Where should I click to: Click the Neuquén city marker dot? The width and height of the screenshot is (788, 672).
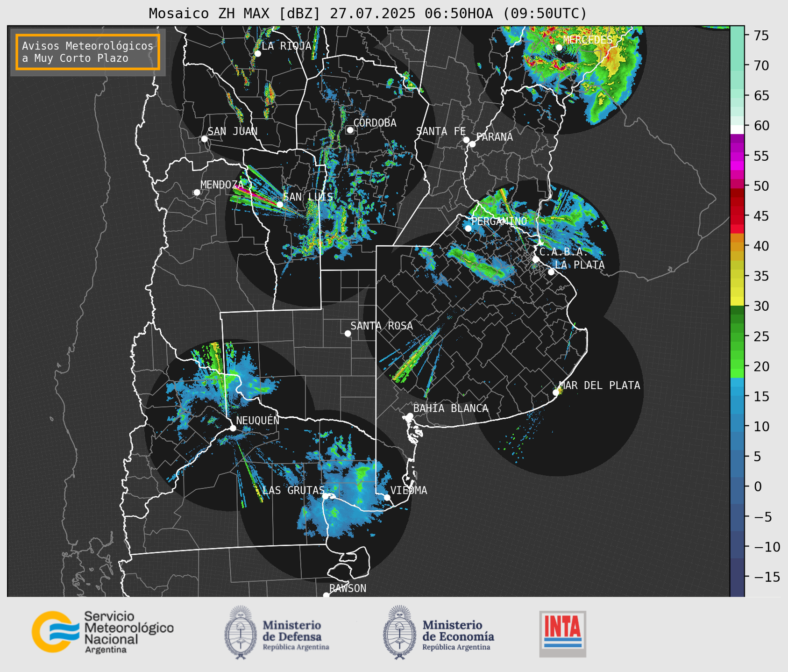233,428
